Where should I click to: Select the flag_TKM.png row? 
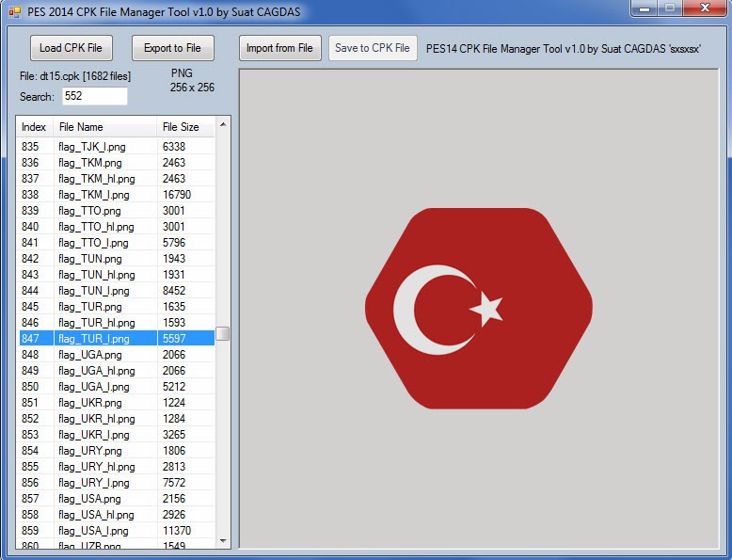coord(117,163)
